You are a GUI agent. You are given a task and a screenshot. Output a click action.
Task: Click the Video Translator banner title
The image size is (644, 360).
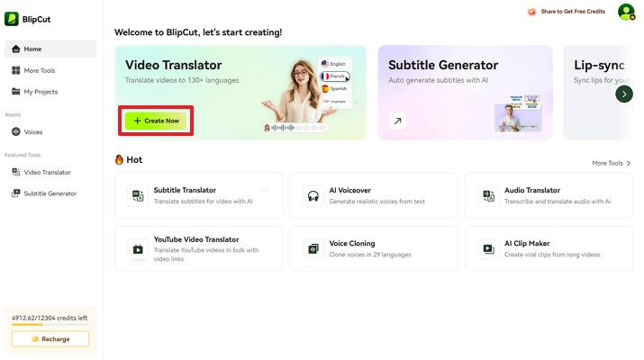pos(173,65)
